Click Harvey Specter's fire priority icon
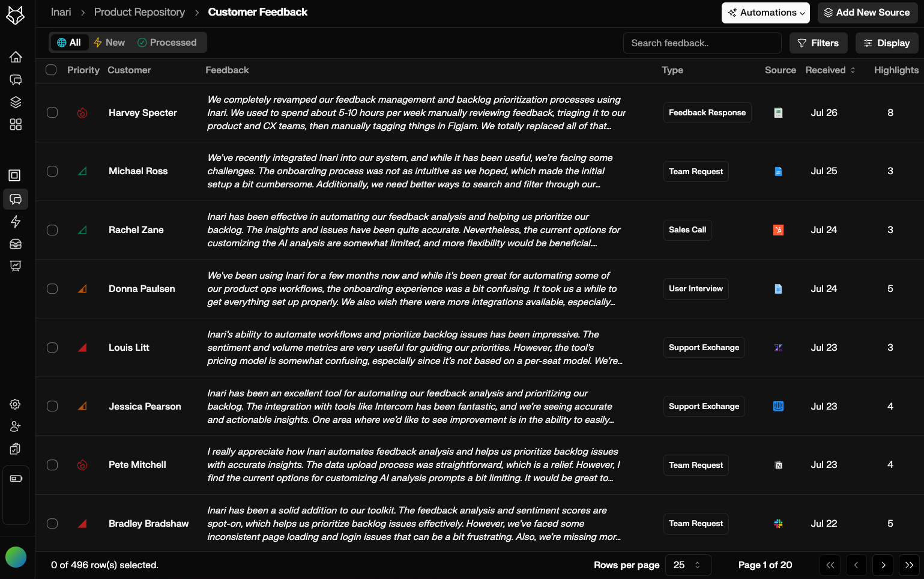This screenshot has width=924, height=579. pos(82,113)
